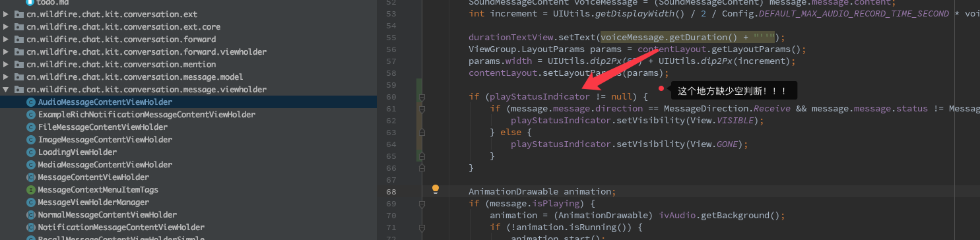Click the class icon beside LoadingViewHolder

coord(30,152)
